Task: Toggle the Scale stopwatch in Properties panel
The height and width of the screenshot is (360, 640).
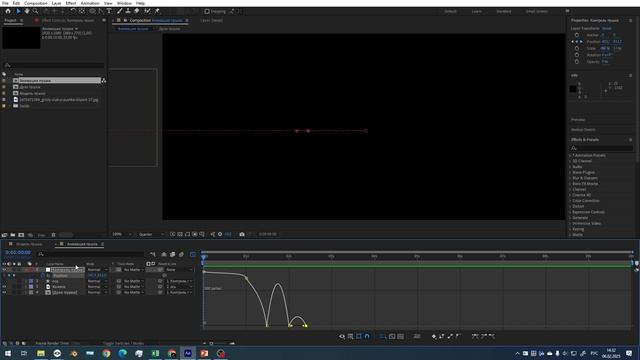Action: [577, 48]
